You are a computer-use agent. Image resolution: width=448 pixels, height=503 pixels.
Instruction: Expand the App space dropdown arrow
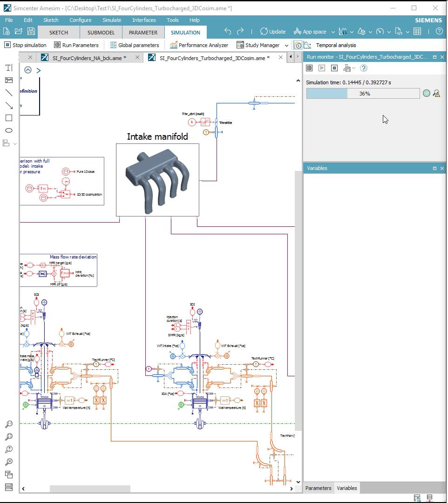(x=333, y=32)
